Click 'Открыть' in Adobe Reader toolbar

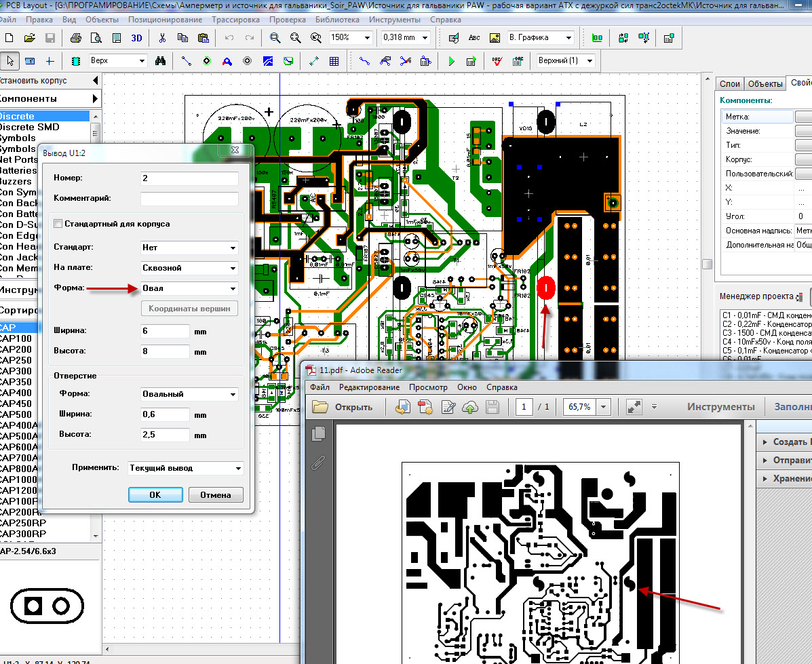pyautogui.click(x=343, y=407)
